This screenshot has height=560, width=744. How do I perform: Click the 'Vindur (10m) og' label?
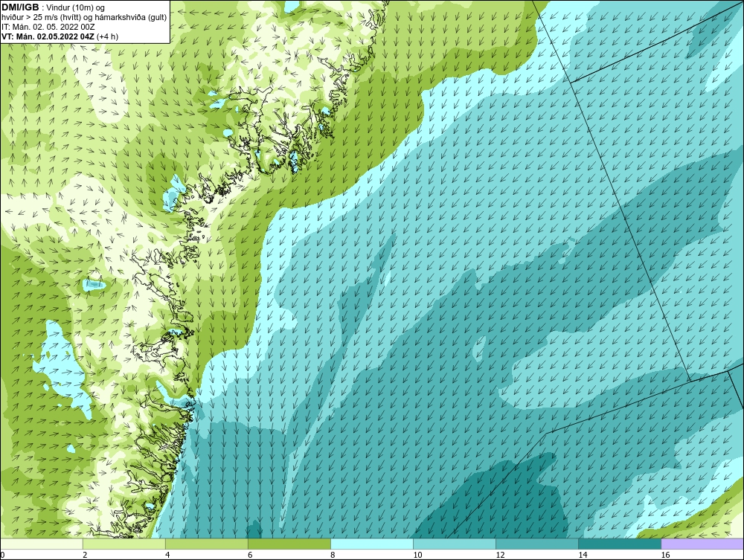coord(76,7)
